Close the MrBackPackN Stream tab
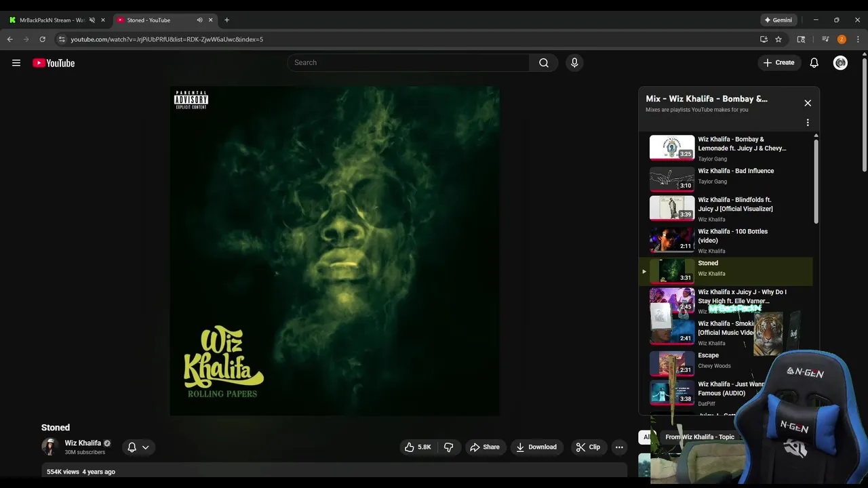 point(103,20)
